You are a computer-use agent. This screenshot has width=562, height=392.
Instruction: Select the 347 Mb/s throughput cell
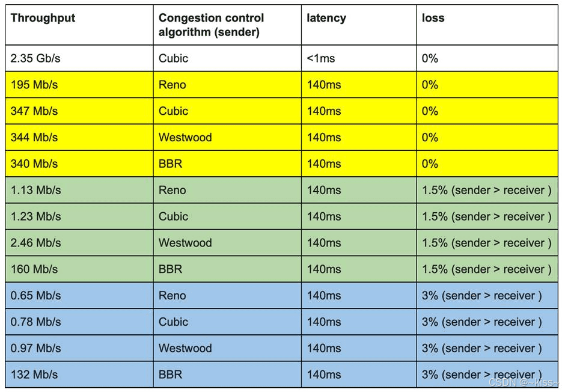coord(79,111)
